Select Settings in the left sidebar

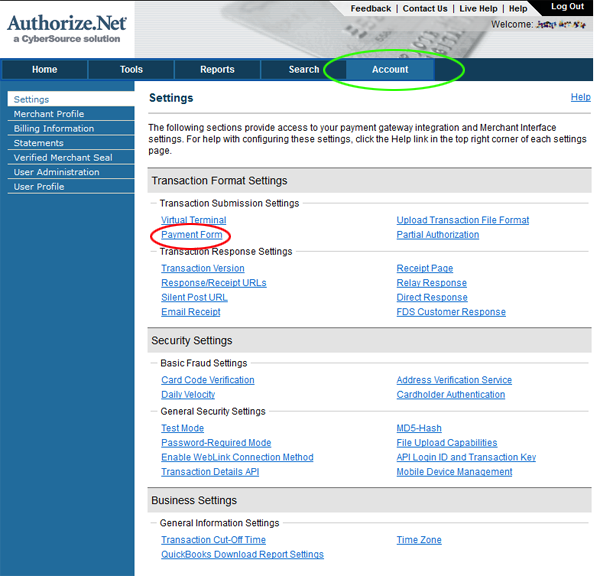click(71, 99)
